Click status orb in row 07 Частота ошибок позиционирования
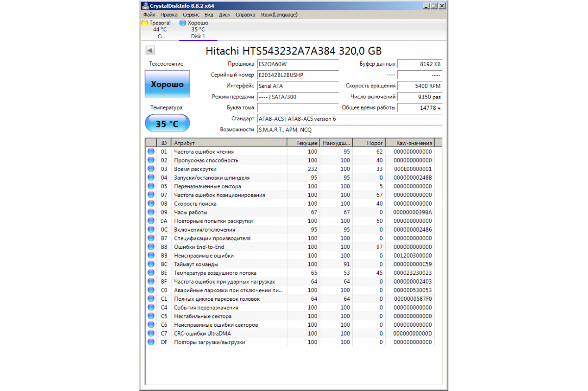 [x=151, y=195]
